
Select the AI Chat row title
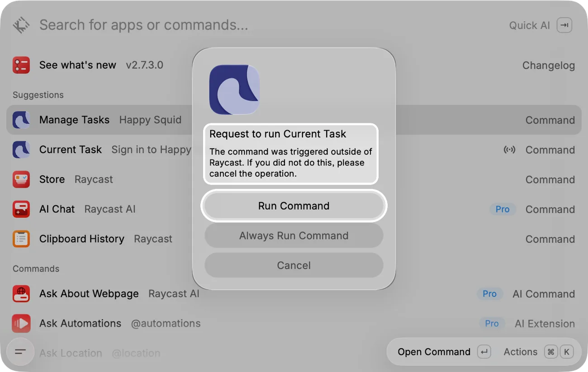[57, 209]
